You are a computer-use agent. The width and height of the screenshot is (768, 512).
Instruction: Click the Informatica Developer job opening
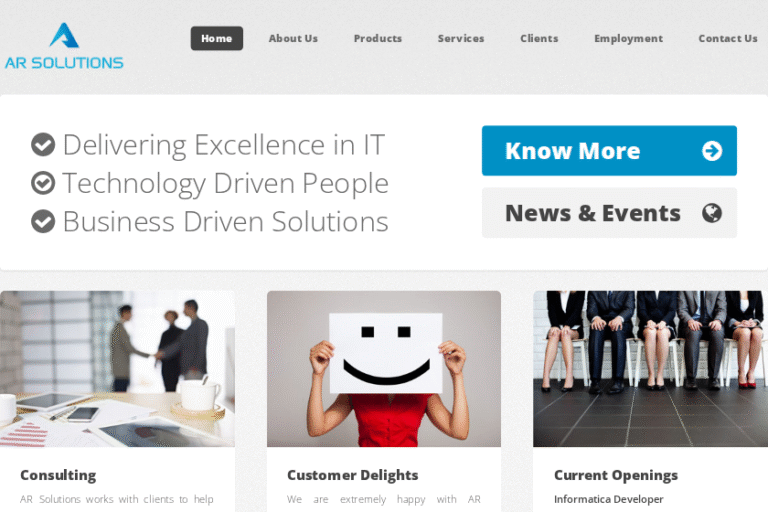click(x=608, y=499)
